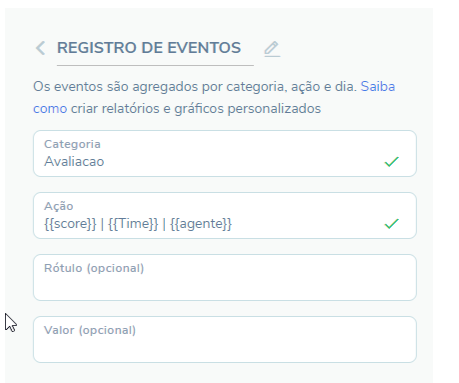The image size is (459, 383).
Task: Click the {{Time}} variable in Ação
Action: [x=133, y=224]
